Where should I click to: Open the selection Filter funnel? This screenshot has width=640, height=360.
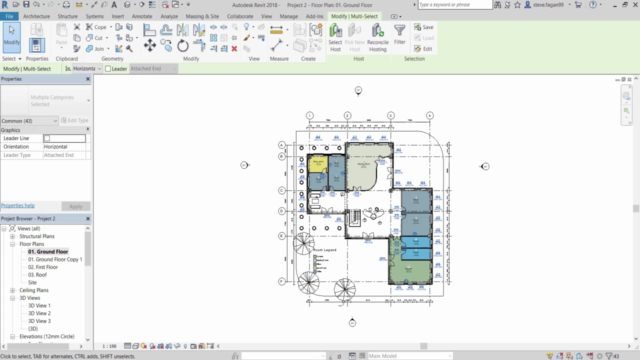pos(400,34)
